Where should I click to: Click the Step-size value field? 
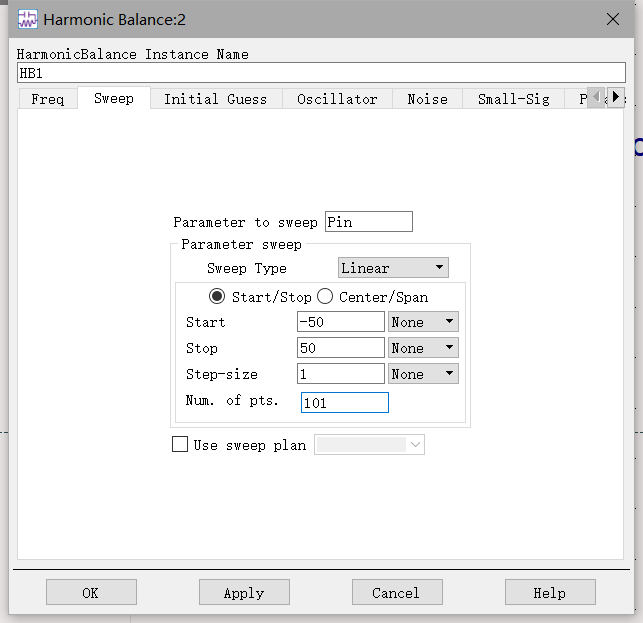[341, 373]
